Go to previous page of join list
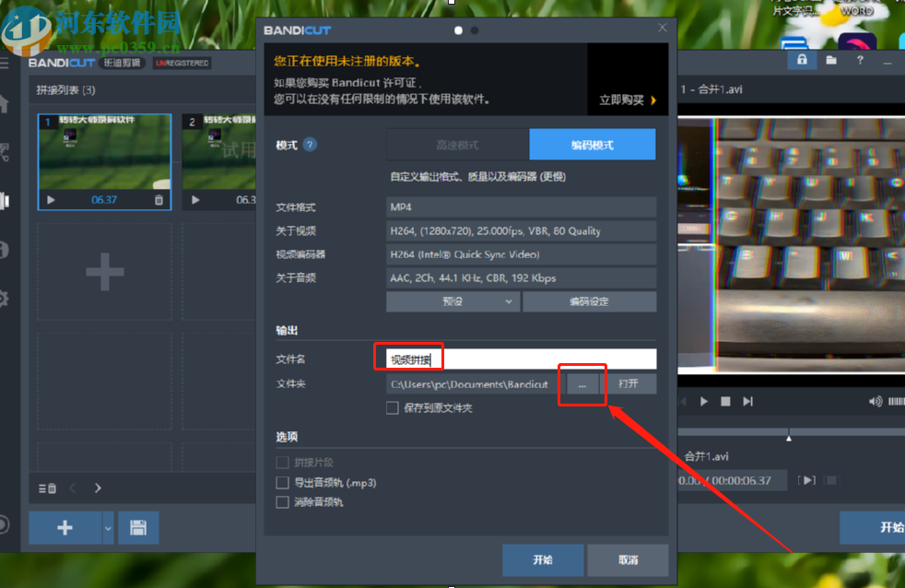Viewport: 905px width, 588px height. 73,488
